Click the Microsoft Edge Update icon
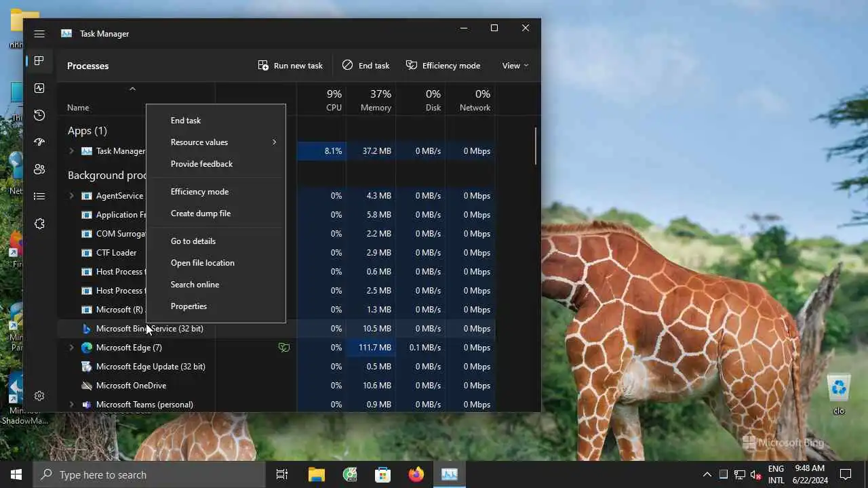868x488 pixels. click(86, 367)
